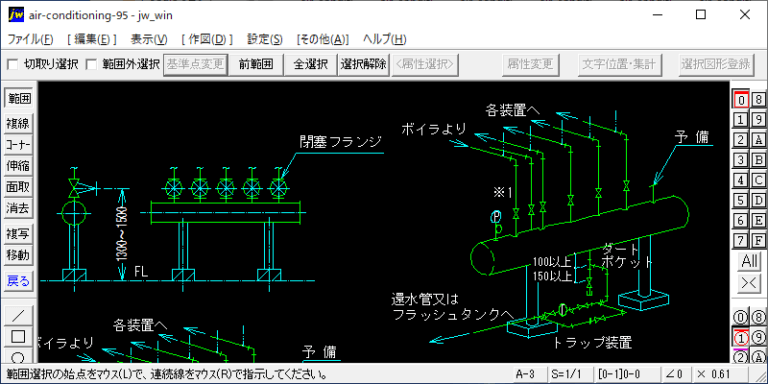
Task: Select the 消去 erase tool
Action: 18,208
